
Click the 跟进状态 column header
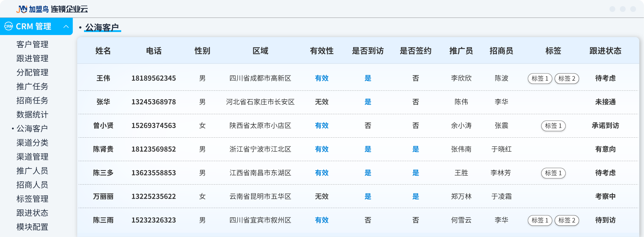(605, 51)
